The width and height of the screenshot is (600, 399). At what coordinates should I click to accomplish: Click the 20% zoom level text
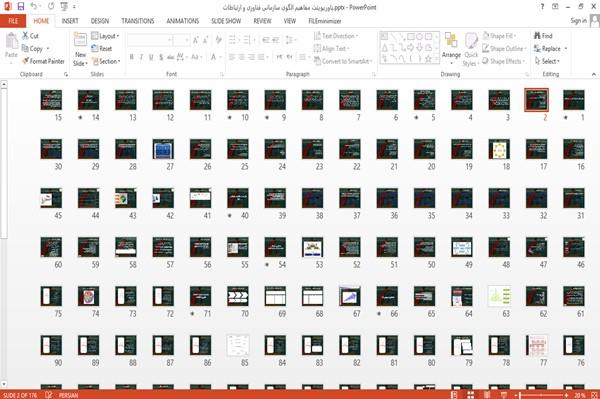[x=579, y=395]
